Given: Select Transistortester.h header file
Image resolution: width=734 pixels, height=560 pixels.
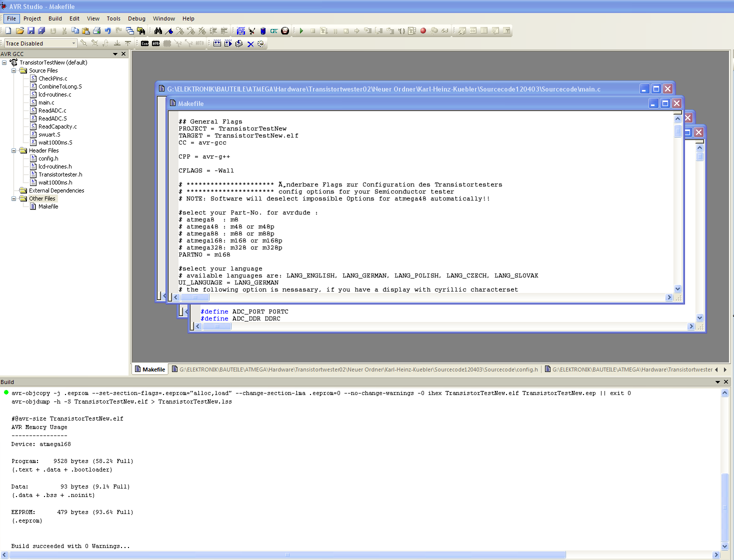Looking at the screenshot, I should point(60,174).
